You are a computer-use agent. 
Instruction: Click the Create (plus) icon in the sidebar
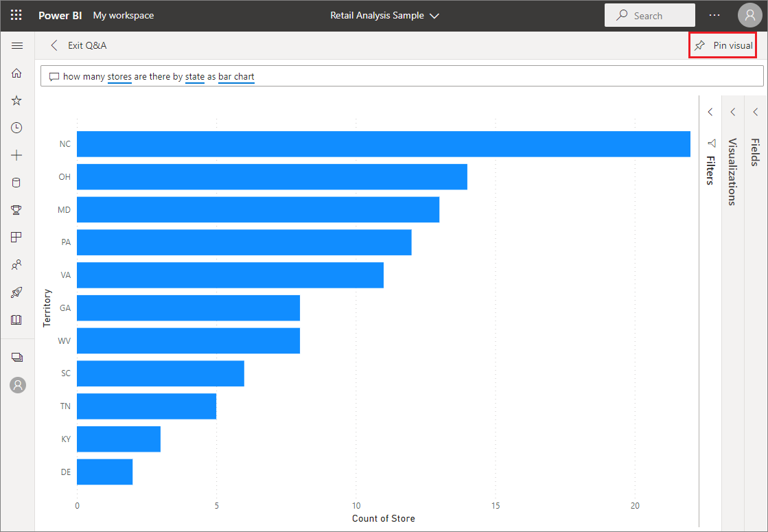[17, 154]
